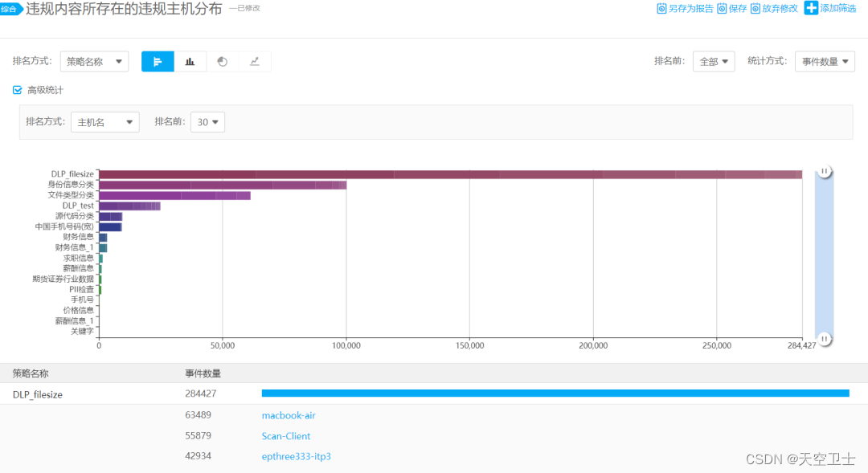Open the 事件数量 statistics method dropdown
This screenshot has height=473, width=868.
point(825,61)
